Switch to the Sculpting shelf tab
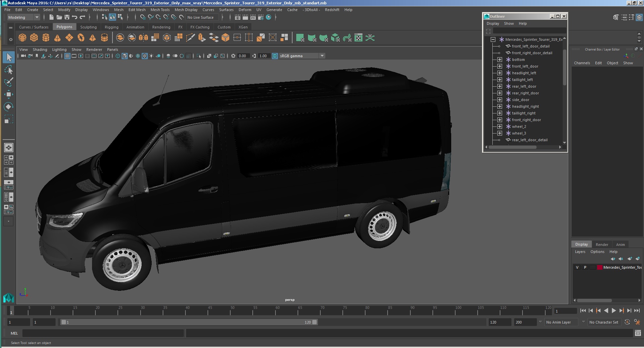Image resolution: width=644 pixels, height=348 pixels. [x=88, y=27]
